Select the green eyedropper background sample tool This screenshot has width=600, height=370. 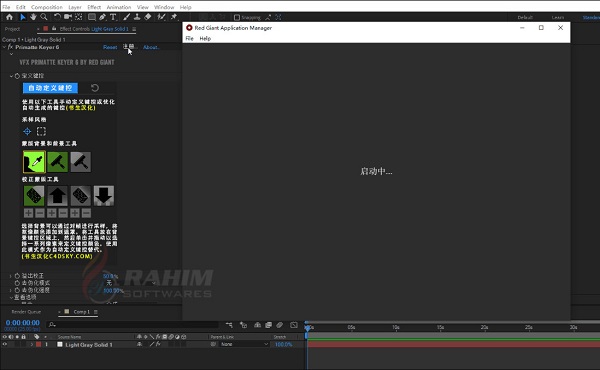[x=34, y=161]
